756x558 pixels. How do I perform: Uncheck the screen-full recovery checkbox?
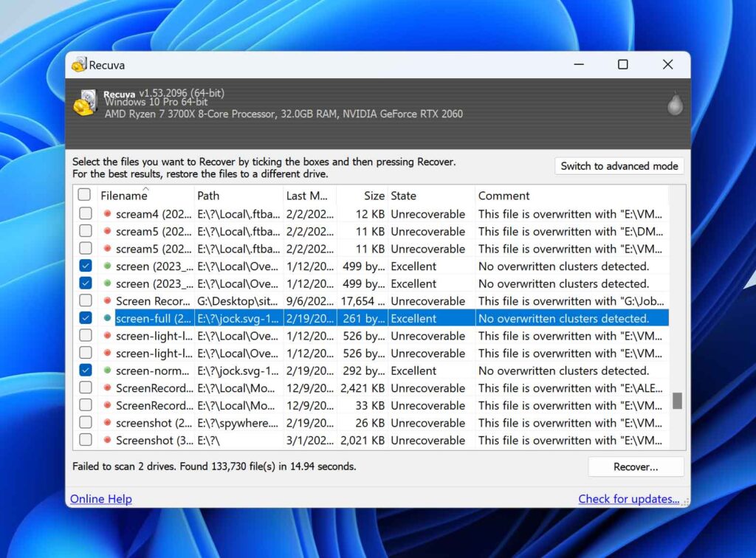point(85,318)
